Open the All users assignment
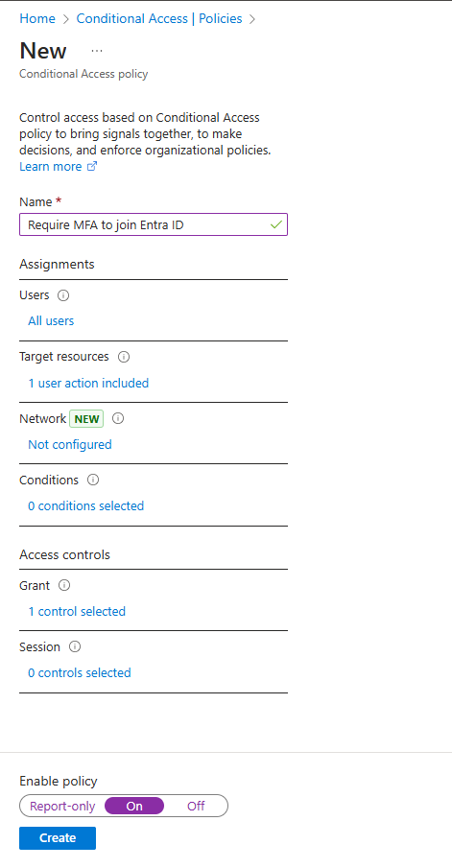 pyautogui.click(x=51, y=321)
